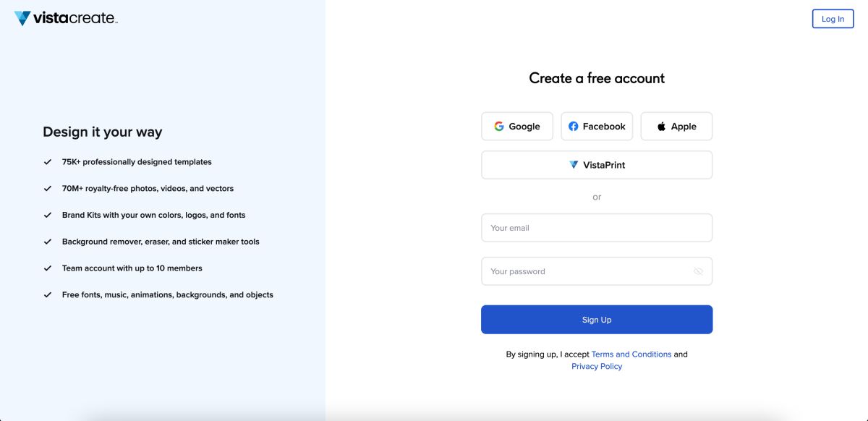
Task: Sign up with the Google button
Action: pos(517,126)
